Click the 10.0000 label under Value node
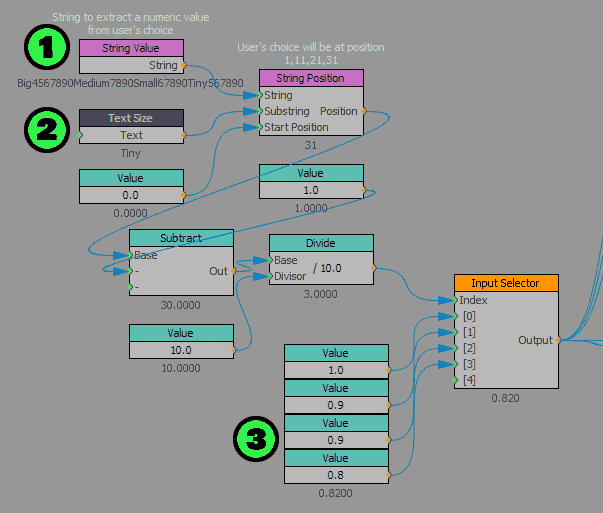Viewport: 603px width, 513px height. (181, 368)
